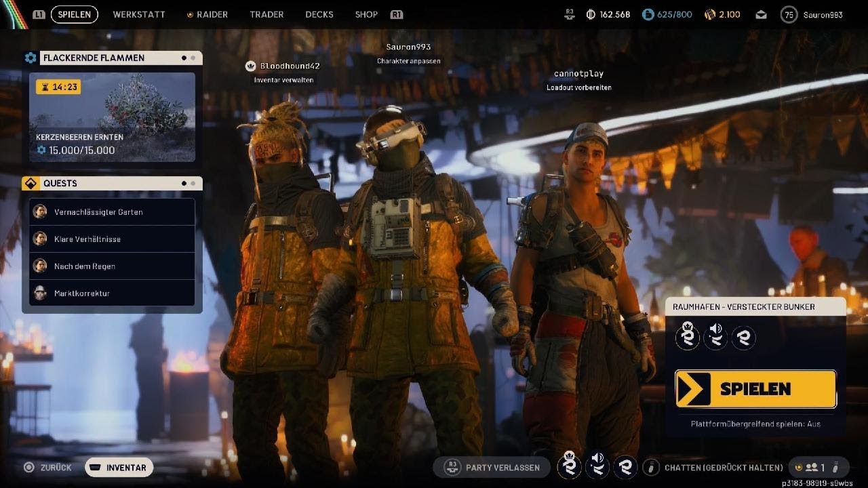Open the mail inbox envelope icon
This screenshot has width=868, height=488.
pos(761,14)
